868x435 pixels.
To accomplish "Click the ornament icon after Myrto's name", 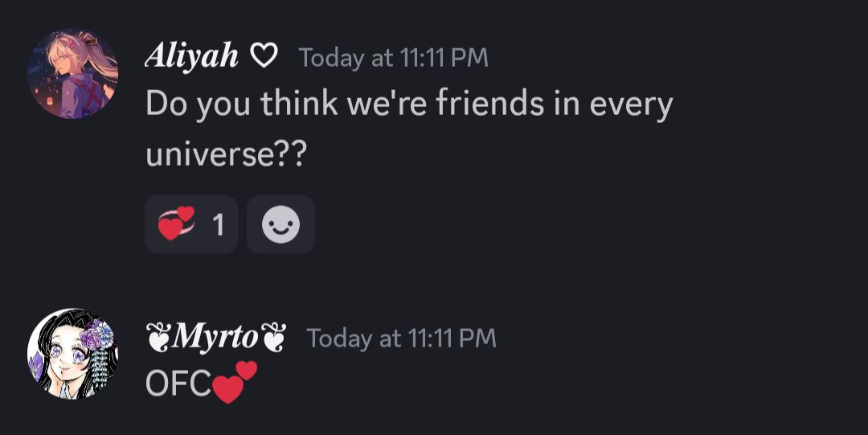I will [x=273, y=338].
